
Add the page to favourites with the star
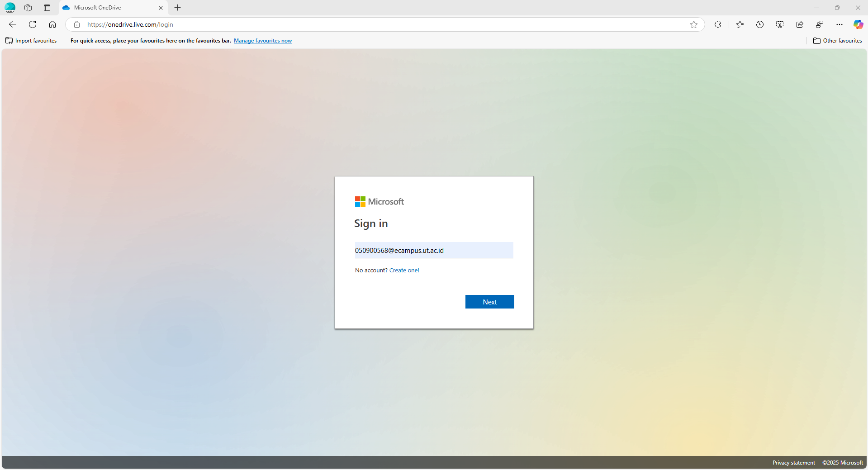coord(694,24)
